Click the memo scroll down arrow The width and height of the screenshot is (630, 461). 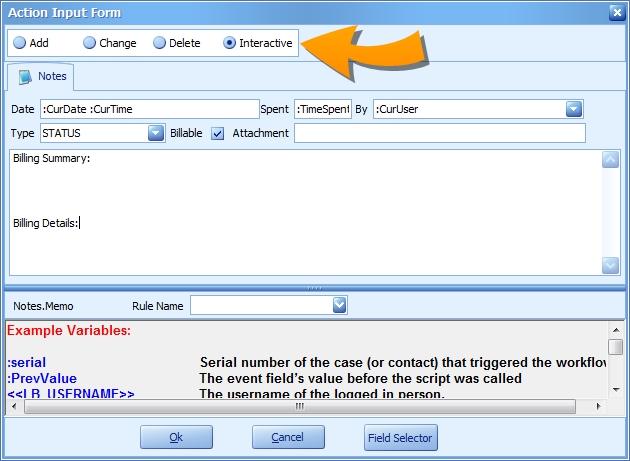coord(610,266)
